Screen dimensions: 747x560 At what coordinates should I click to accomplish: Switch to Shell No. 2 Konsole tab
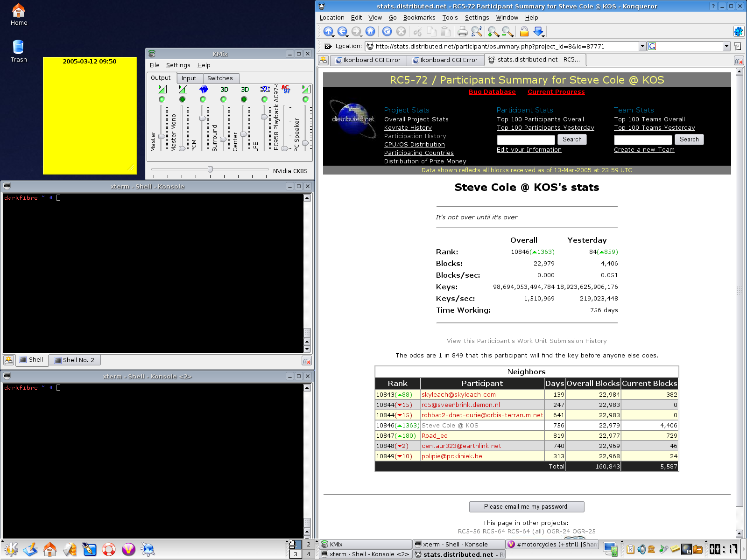(75, 360)
